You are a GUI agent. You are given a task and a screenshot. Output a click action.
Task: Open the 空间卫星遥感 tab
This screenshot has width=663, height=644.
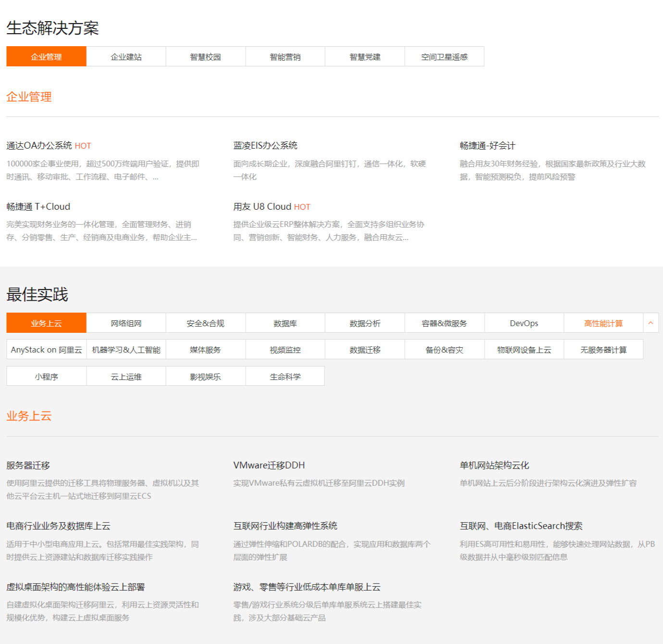click(x=444, y=57)
